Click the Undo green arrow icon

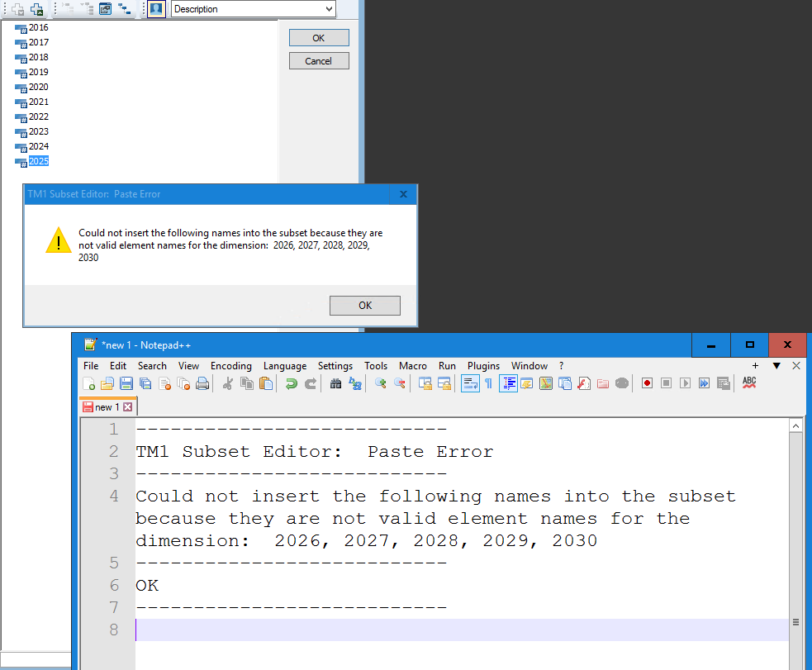(291, 383)
